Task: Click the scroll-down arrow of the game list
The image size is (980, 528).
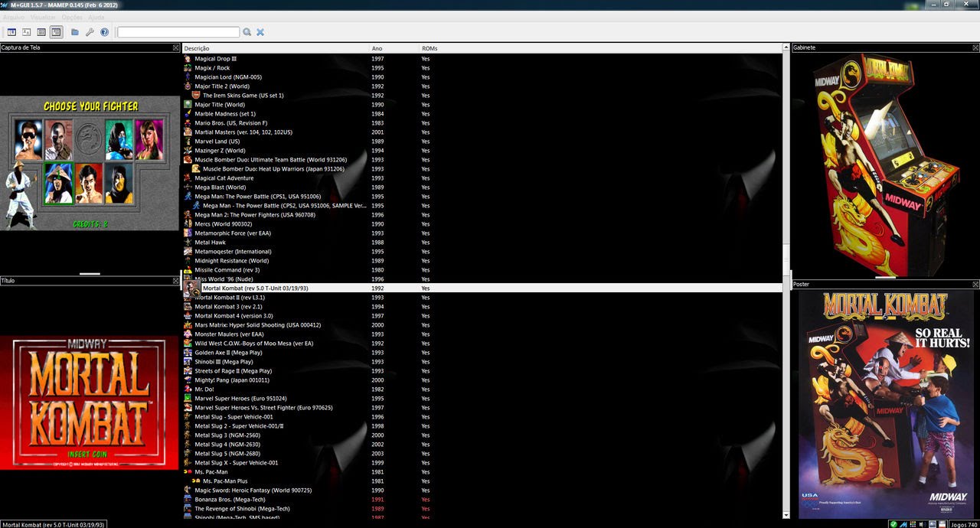Action: pyautogui.click(x=786, y=516)
